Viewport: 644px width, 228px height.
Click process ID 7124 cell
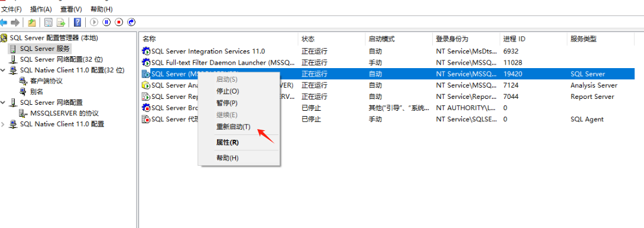[511, 86]
